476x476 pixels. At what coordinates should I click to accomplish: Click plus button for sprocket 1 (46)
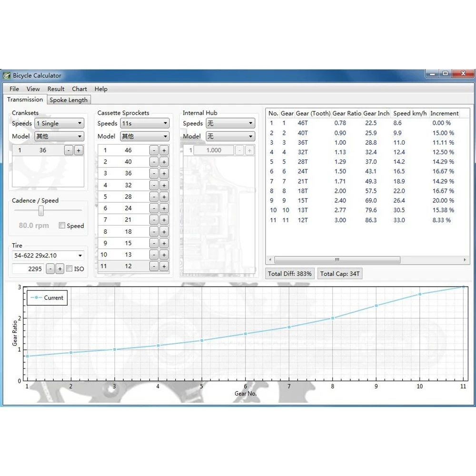[164, 150]
